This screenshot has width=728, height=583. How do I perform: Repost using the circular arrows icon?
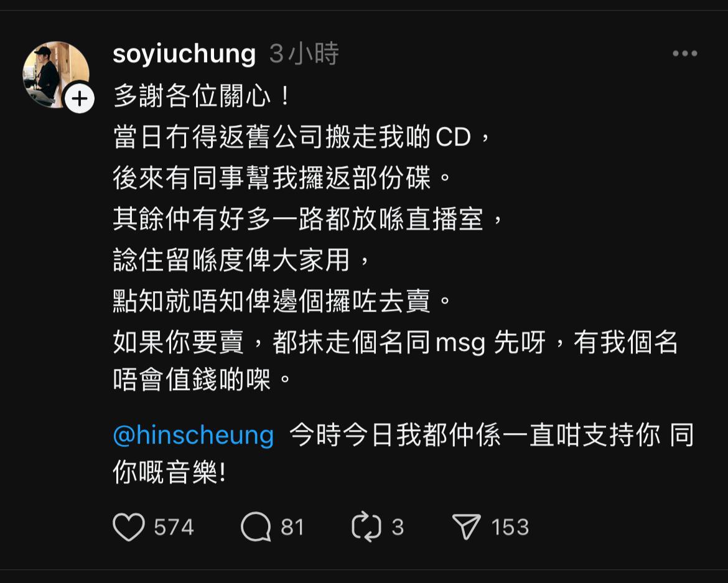pyautogui.click(x=366, y=527)
